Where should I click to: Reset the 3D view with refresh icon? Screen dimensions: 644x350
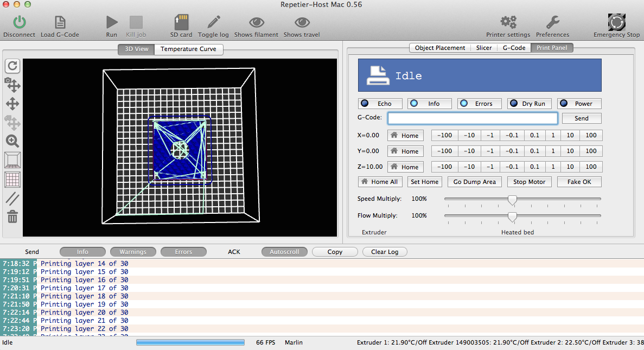pyautogui.click(x=12, y=66)
